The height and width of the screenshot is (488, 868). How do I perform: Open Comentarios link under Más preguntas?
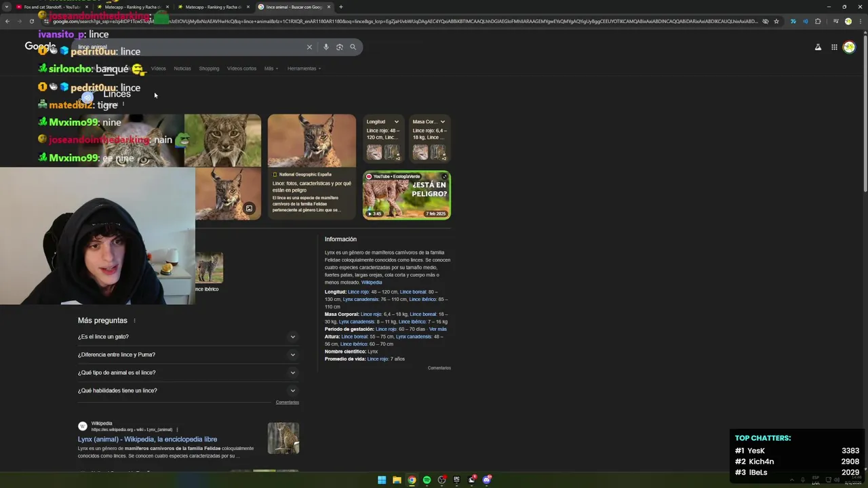point(288,403)
